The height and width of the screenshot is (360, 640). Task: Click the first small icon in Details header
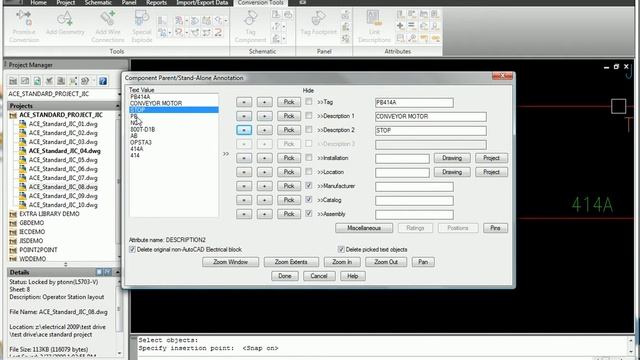coord(99,272)
